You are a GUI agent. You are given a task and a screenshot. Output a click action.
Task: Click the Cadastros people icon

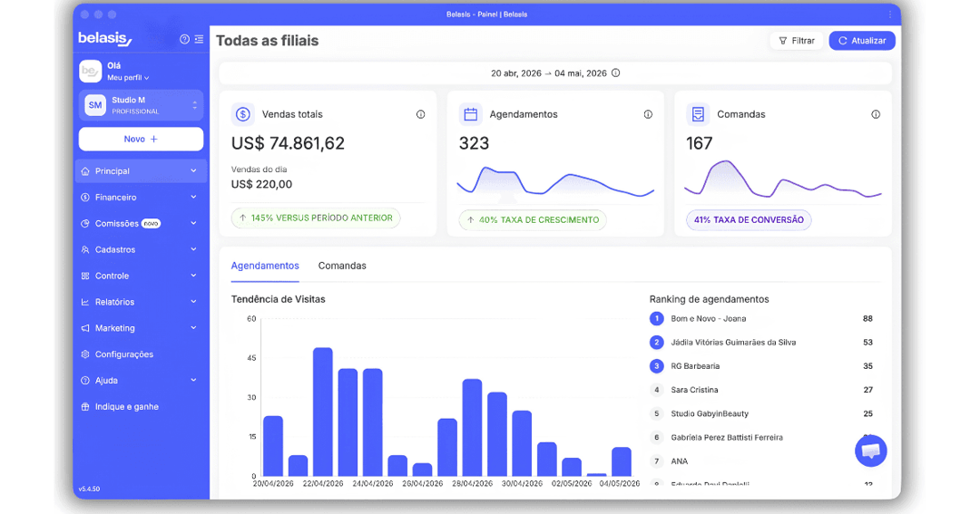tap(85, 250)
